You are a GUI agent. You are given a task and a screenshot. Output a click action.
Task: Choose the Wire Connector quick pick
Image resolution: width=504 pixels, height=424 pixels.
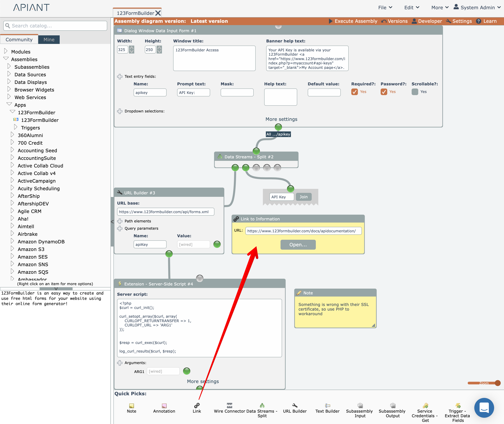[229, 406]
